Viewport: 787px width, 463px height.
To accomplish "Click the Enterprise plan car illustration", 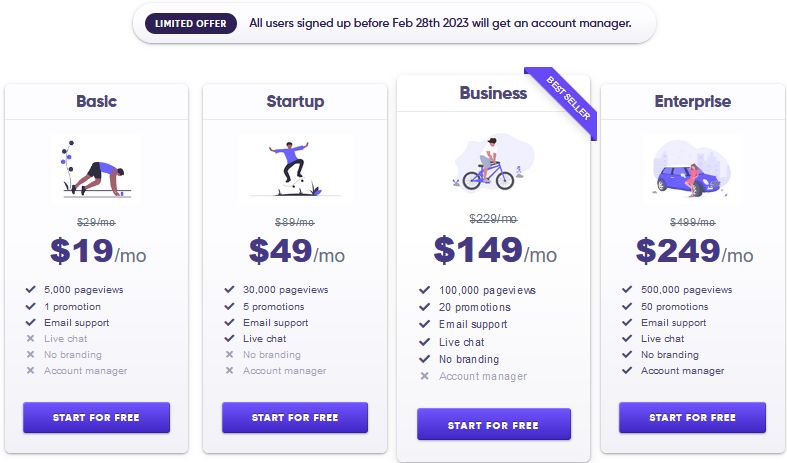I will point(692,168).
